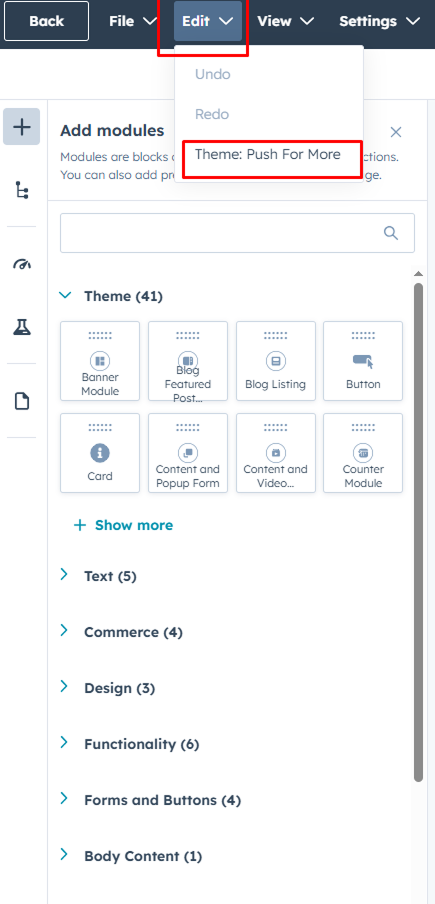Expand the Functionality (6) category
Image resolution: width=435 pixels, height=904 pixels.
click(x=130, y=744)
